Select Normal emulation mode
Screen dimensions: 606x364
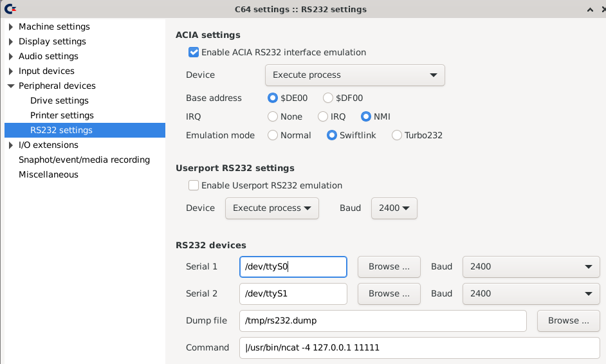click(x=273, y=136)
